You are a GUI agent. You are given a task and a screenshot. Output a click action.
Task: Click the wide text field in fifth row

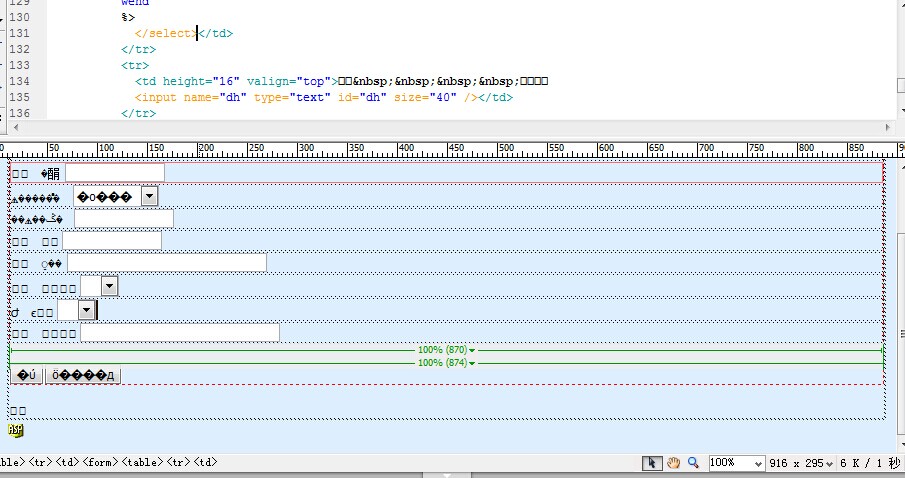(167, 263)
